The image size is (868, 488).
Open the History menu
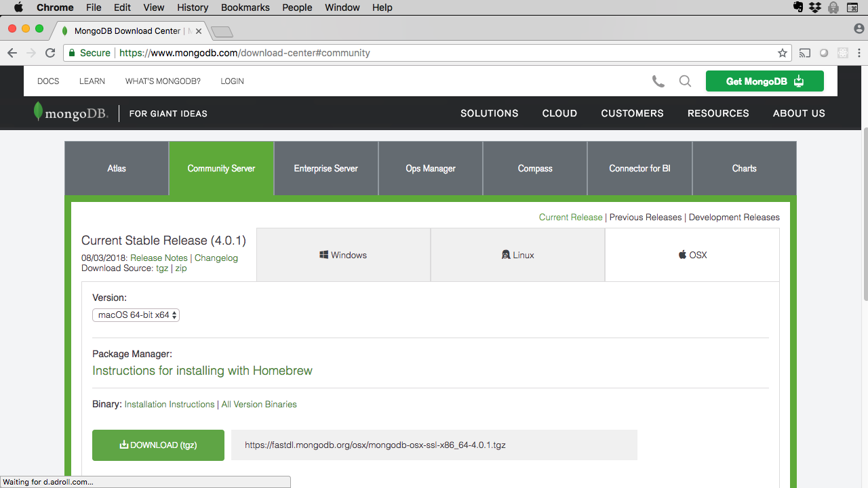[x=193, y=7]
